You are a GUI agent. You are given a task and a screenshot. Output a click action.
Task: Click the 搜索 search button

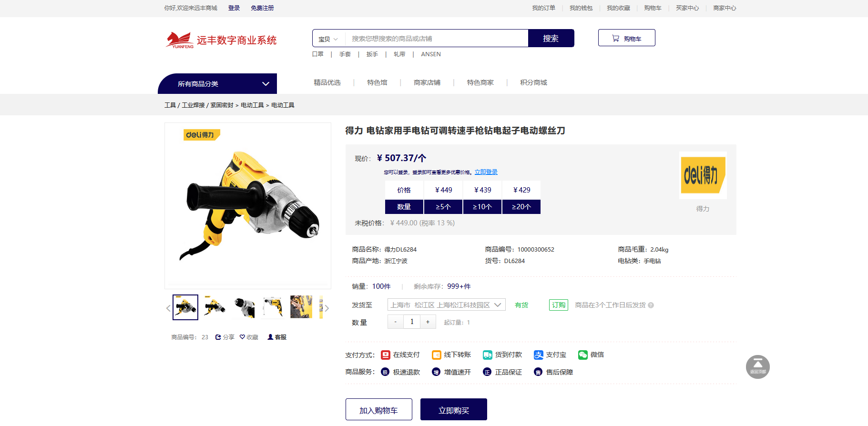551,38
